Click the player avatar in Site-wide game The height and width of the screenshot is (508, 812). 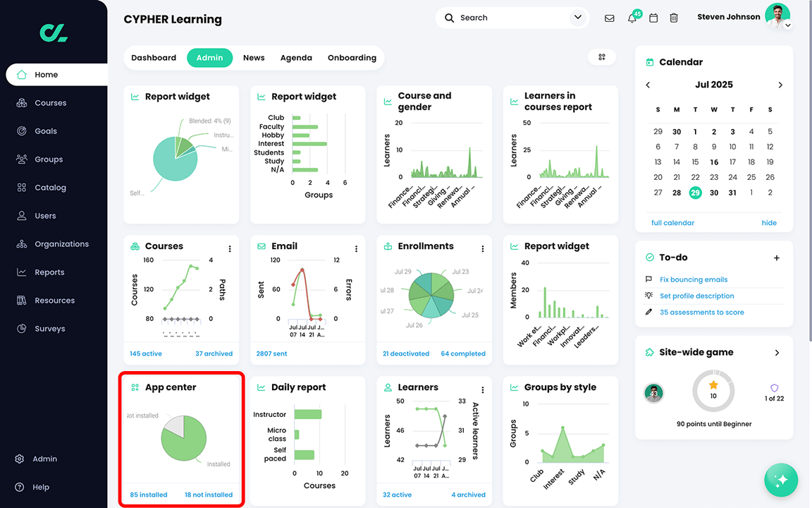[x=653, y=393]
